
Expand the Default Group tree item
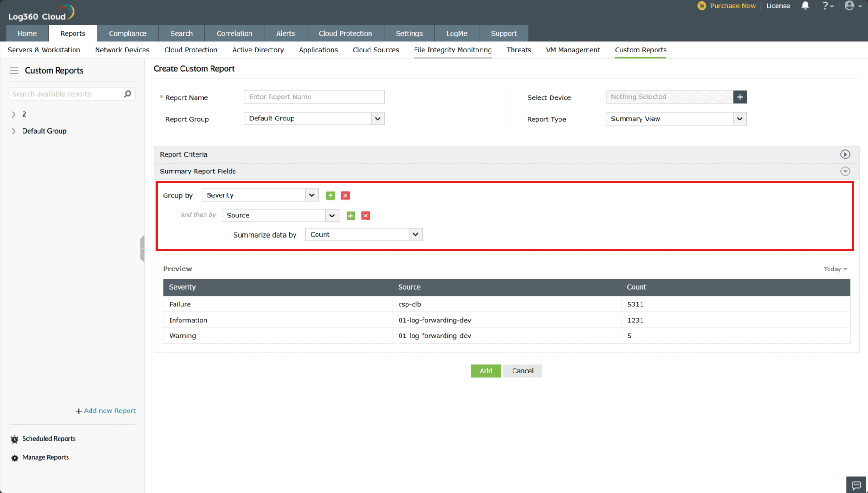click(x=14, y=131)
